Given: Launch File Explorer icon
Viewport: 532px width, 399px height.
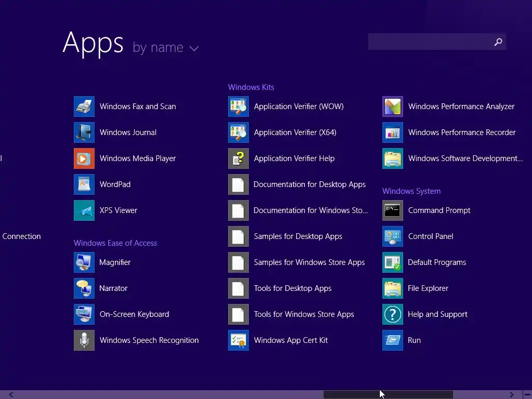Looking at the screenshot, I should point(393,288).
